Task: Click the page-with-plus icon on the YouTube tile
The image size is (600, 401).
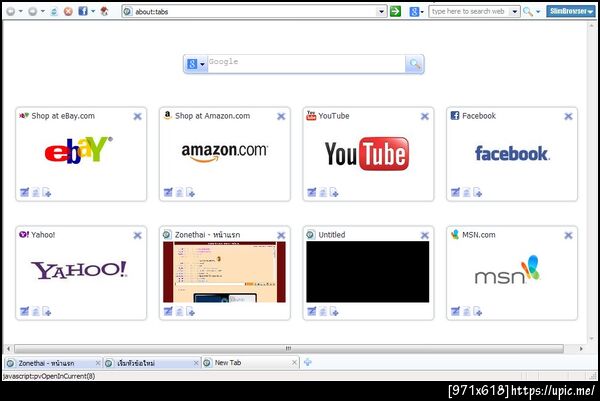Action: pos(334,192)
